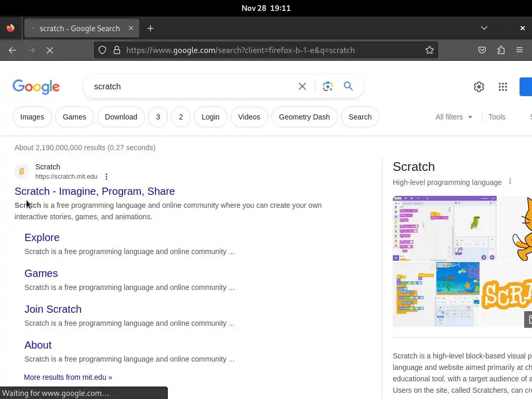The width and height of the screenshot is (532, 399).
Task: Filter results by Games
Action: coord(74,117)
